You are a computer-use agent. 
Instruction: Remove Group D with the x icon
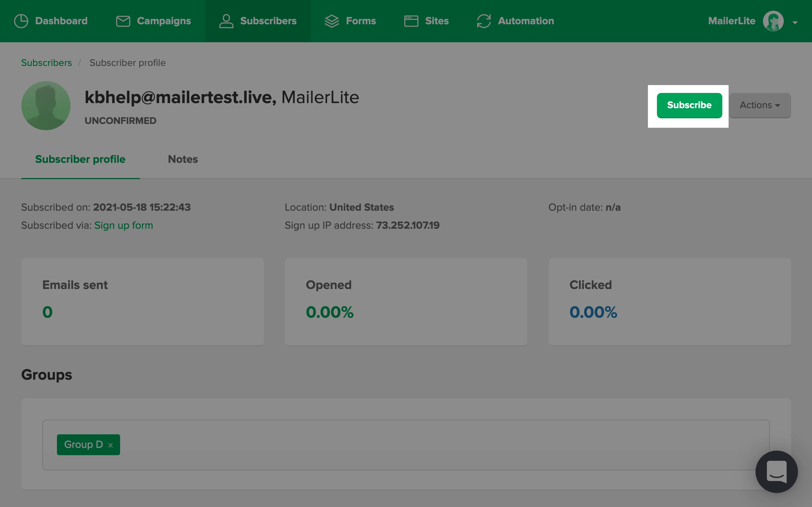coord(111,445)
